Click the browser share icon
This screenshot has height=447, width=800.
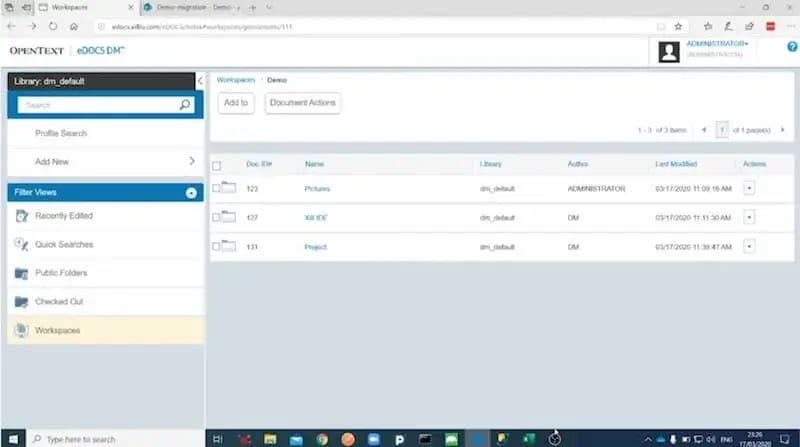coord(749,26)
